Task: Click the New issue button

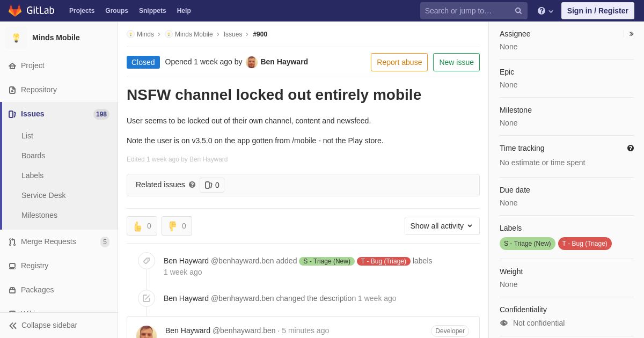Action: click(456, 62)
